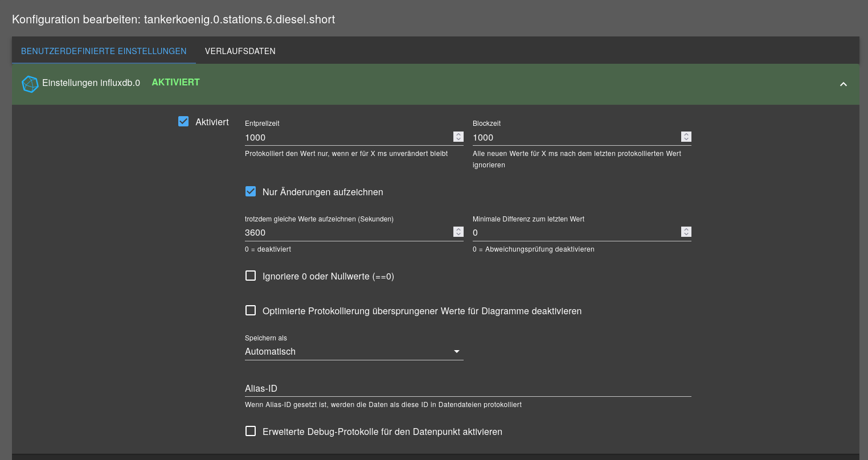The width and height of the screenshot is (868, 460).
Task: Open Benutzerdefinierte Einstellungen tab
Action: coord(104,51)
